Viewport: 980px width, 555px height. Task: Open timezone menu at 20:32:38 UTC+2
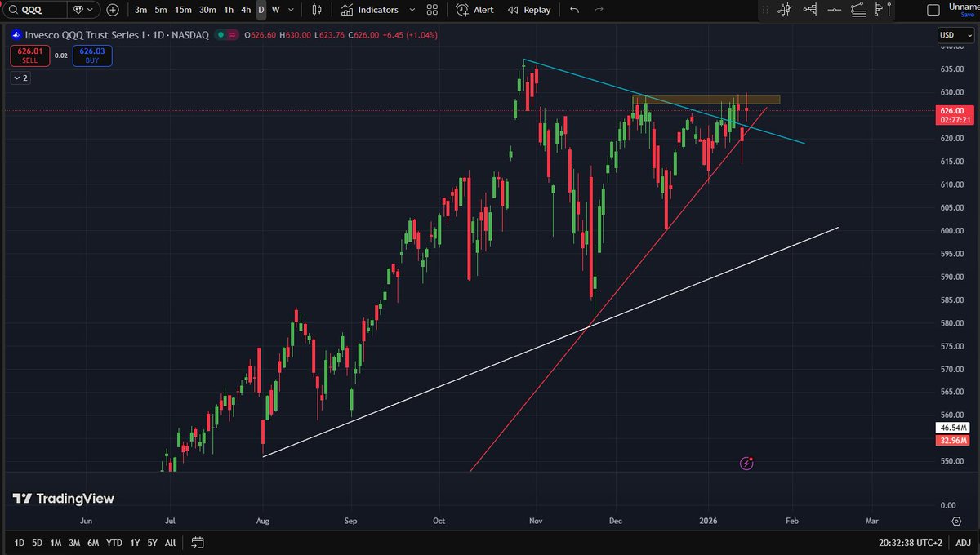[911, 543]
